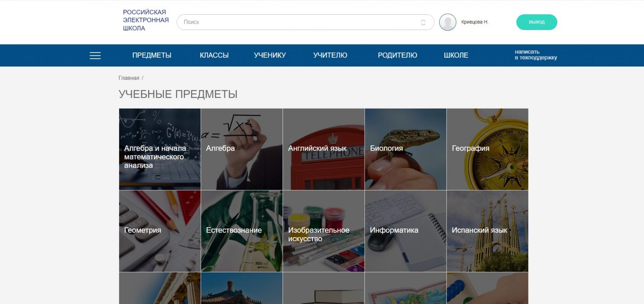Open the Английский язык subject tile
Viewport: 644px width, 304px height.
324,149
